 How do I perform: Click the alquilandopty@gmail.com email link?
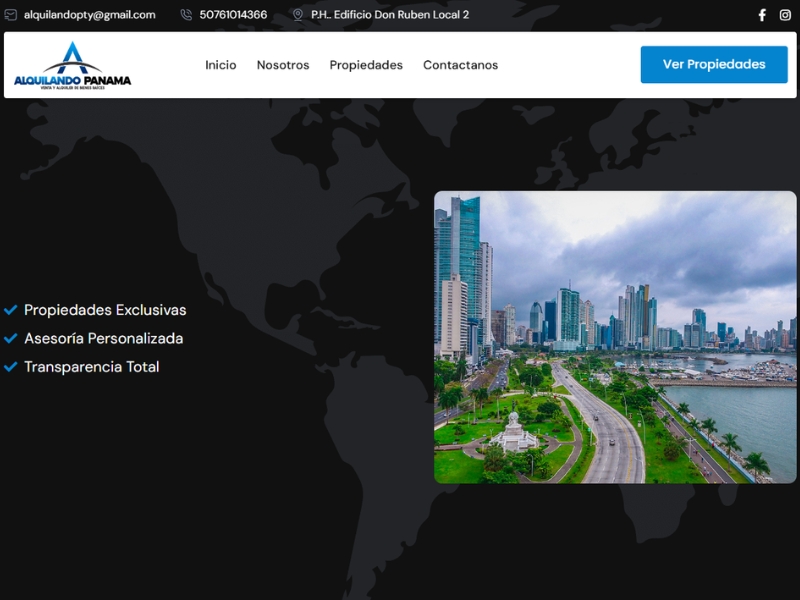click(90, 15)
